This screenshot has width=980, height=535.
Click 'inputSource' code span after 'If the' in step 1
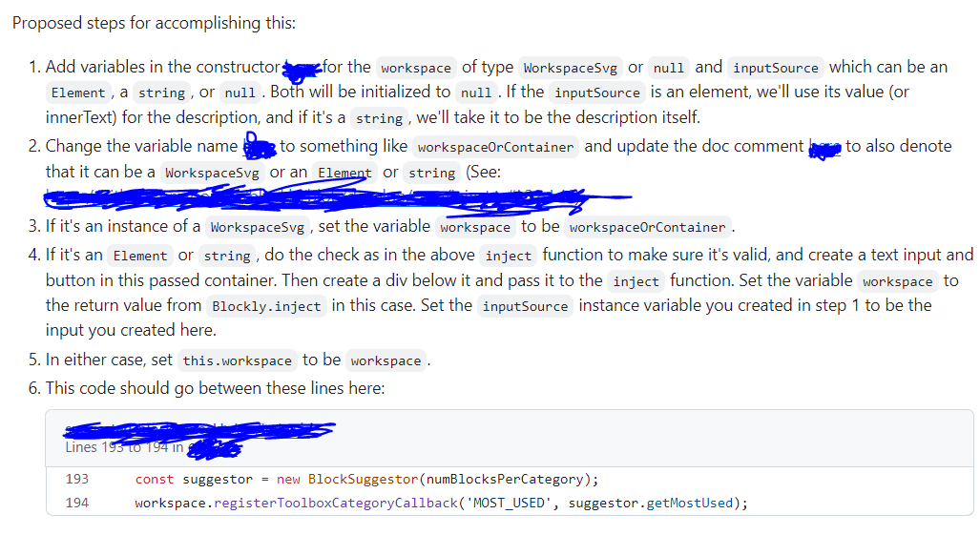(x=597, y=93)
